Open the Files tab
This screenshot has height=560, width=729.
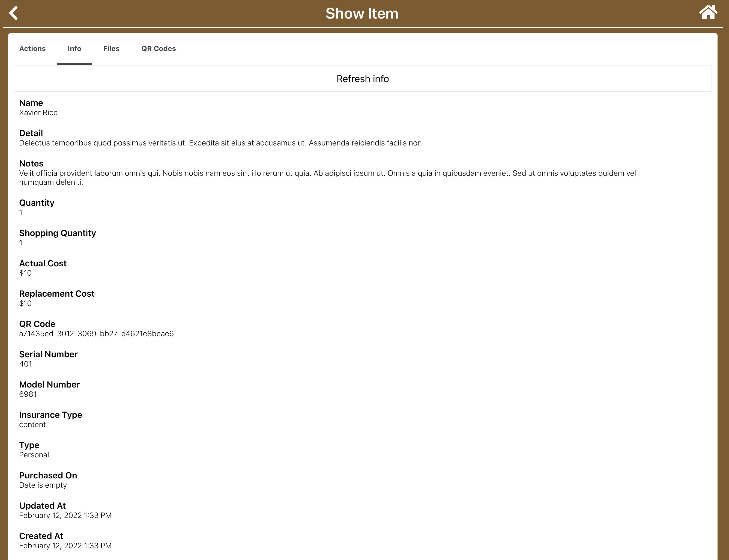[x=111, y=49]
